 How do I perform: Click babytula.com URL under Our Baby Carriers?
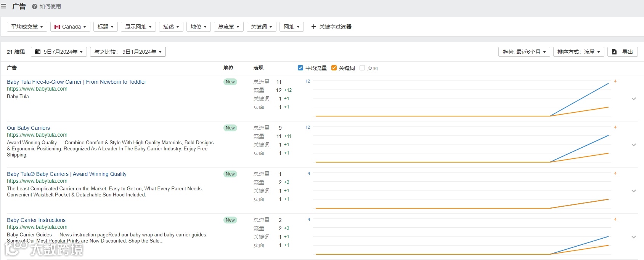37,135
